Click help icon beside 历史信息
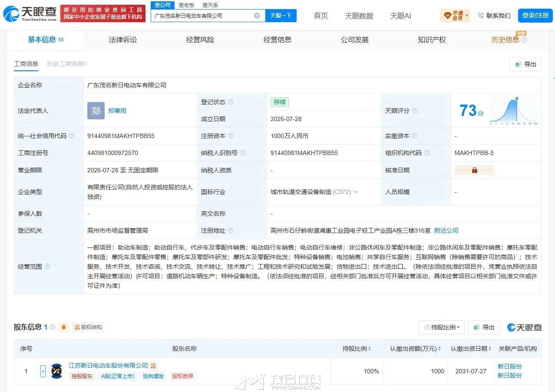The height and width of the screenshot is (392, 555). pyautogui.click(x=524, y=40)
